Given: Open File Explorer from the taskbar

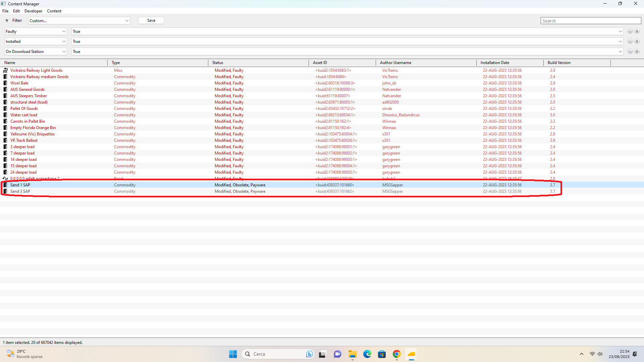Looking at the screenshot, I should 352,354.
